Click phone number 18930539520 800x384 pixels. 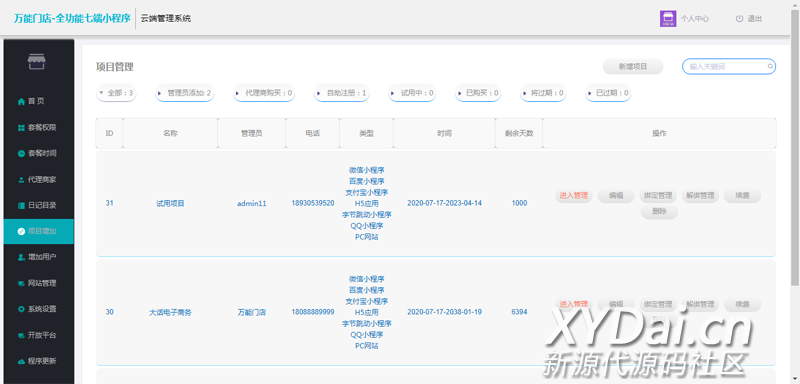tap(313, 203)
